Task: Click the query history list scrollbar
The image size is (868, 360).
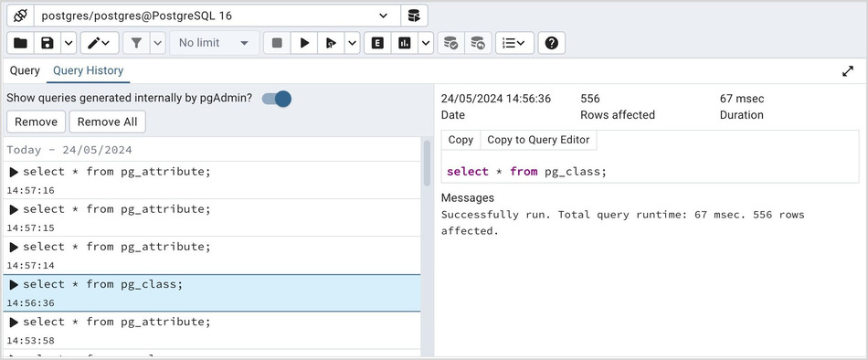Action: (x=427, y=164)
